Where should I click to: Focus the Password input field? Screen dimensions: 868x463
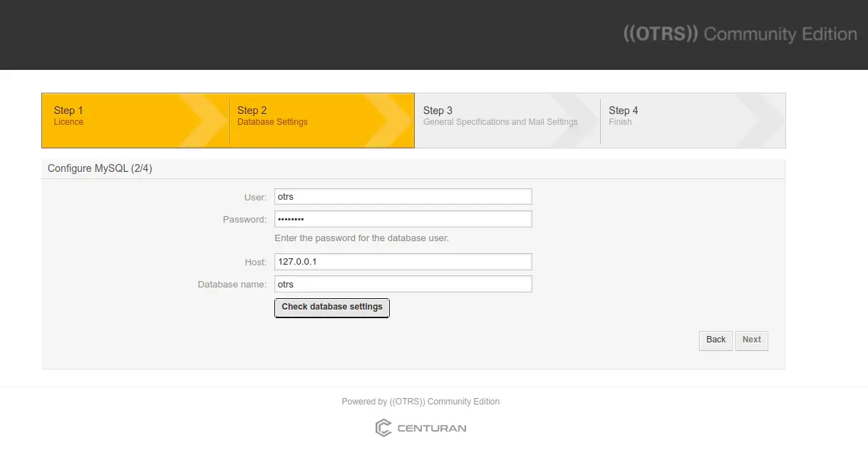point(403,219)
